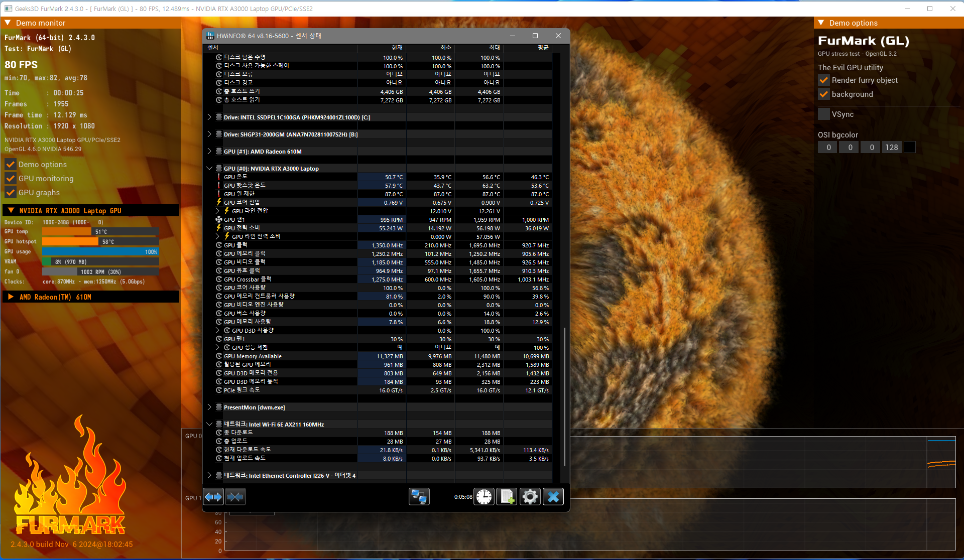Click the OSI bgcolor red value field
The height and width of the screenshot is (560, 964).
click(828, 148)
